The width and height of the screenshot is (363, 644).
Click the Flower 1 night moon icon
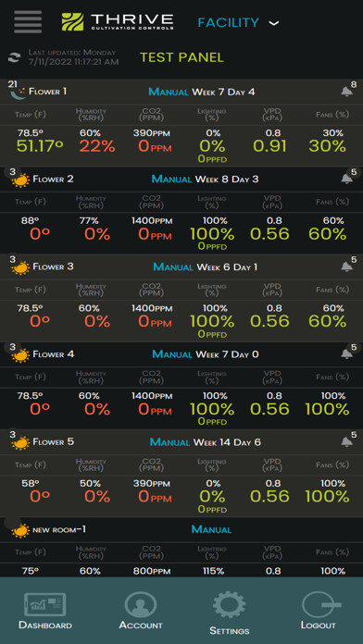[19, 93]
